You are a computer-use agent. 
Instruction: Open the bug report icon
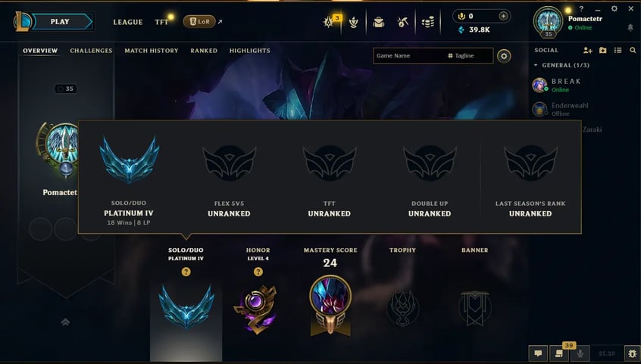[632, 353]
